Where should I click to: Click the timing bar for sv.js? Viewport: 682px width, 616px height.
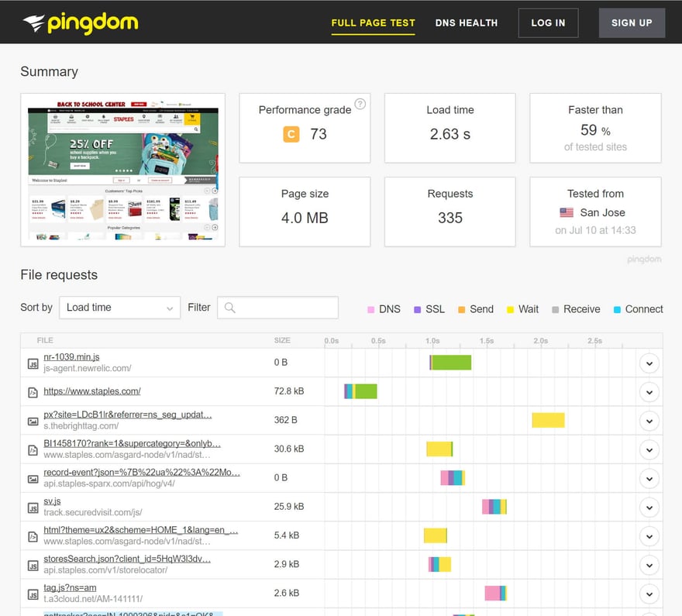(x=494, y=507)
